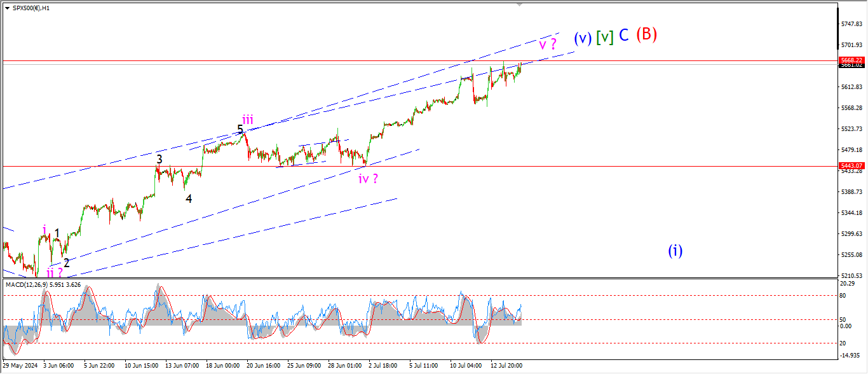Click the black 4 wave count label
This screenshot has width=868, height=374.
[x=189, y=198]
